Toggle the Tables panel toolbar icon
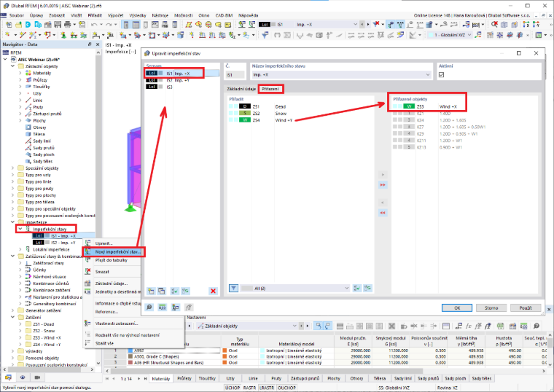Viewport: 554px width, 392px height. click(x=136, y=24)
